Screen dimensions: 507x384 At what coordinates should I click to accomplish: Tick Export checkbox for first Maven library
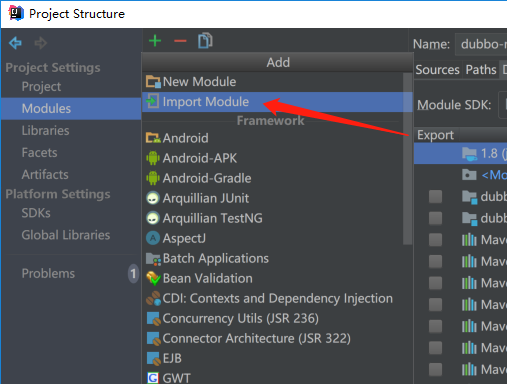(435, 240)
